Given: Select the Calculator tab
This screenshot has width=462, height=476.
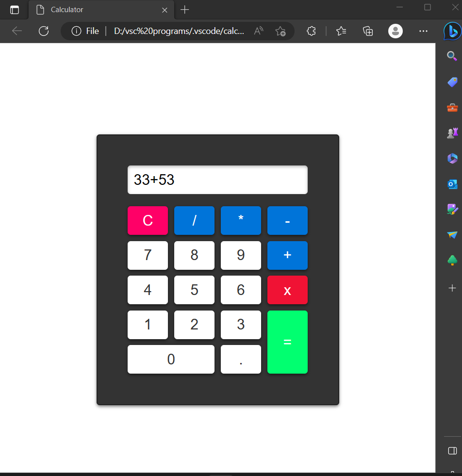Looking at the screenshot, I should [x=102, y=10].
